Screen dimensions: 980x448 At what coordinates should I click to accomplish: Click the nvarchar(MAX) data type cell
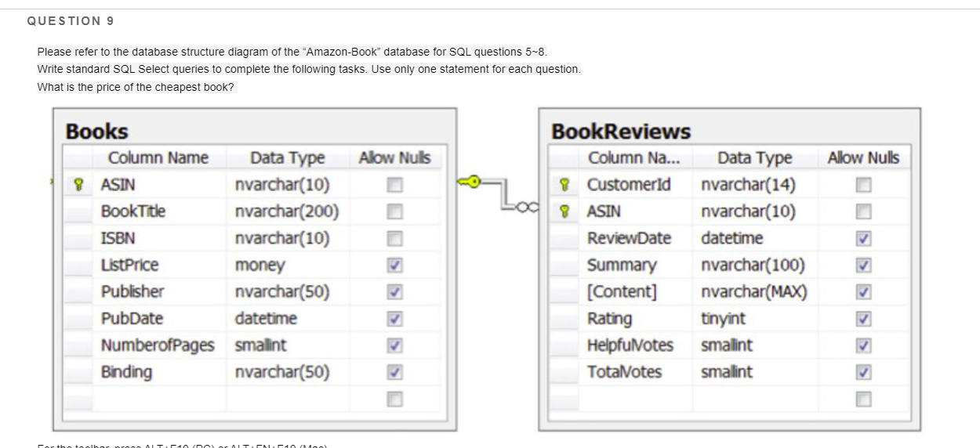[x=753, y=292]
